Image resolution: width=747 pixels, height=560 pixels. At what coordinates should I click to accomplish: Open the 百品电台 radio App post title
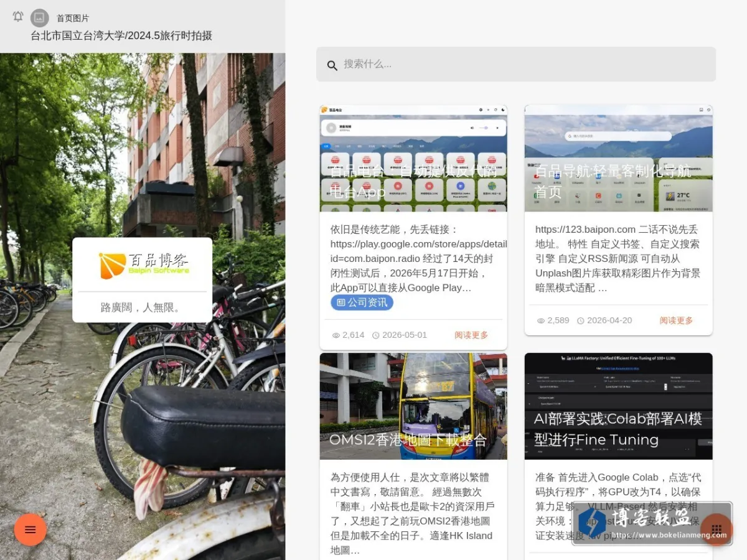point(413,180)
